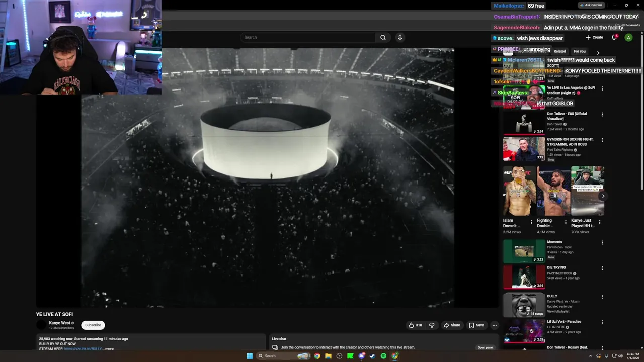Show hidden system tray icons chevron
This screenshot has width=644, height=362.
(590, 356)
